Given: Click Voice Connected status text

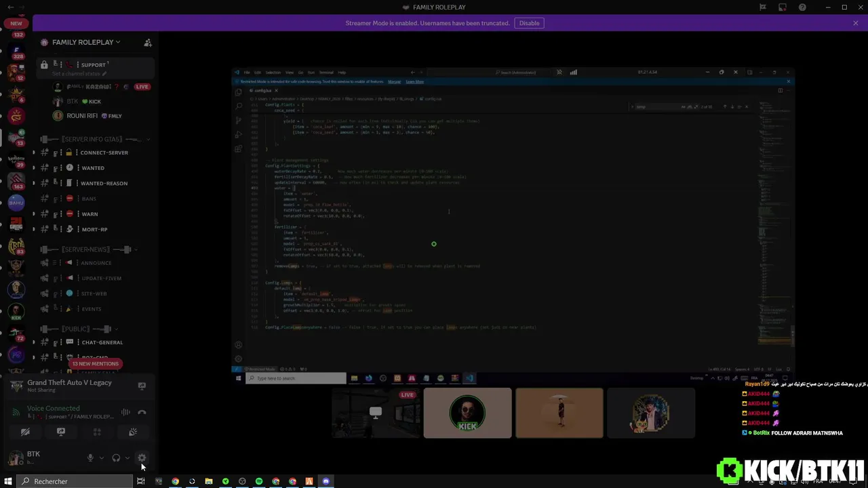Looking at the screenshot, I should (53, 408).
